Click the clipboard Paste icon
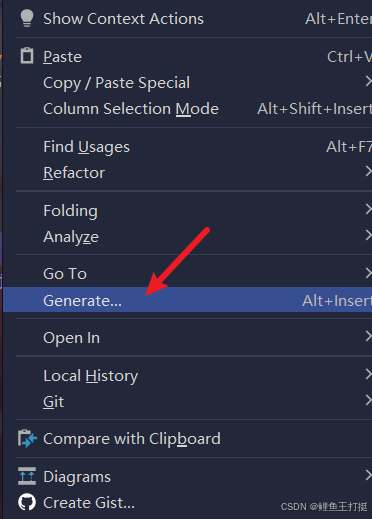 [27, 56]
